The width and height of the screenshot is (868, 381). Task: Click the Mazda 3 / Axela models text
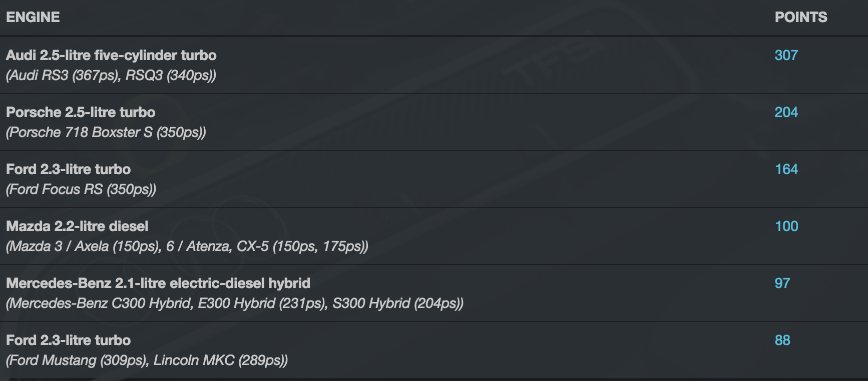coord(187,246)
